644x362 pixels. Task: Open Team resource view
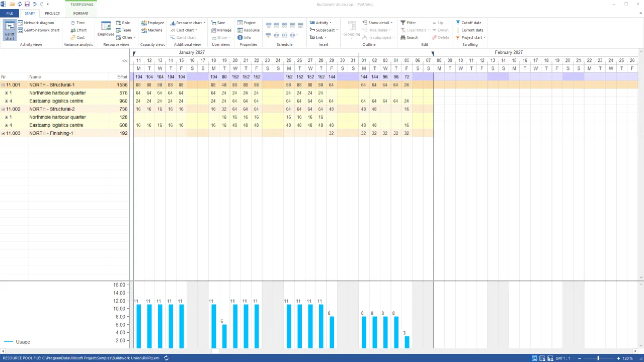(x=123, y=30)
